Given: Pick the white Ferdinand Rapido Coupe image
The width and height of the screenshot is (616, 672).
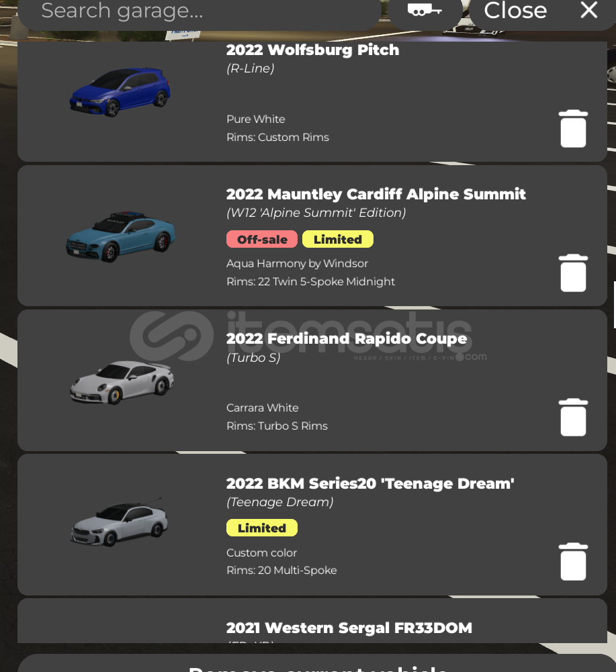Looking at the screenshot, I should pyautogui.click(x=122, y=382).
